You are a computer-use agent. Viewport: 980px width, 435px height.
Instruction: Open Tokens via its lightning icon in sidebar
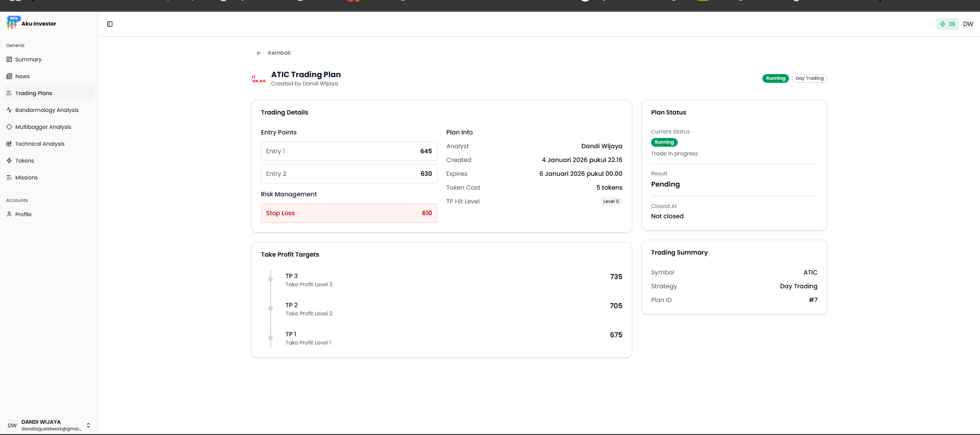9,161
